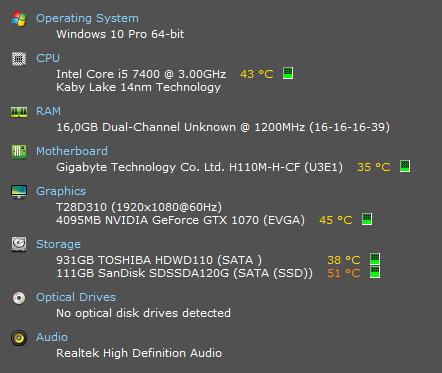Click the green indicator next to CPU temperature
This screenshot has height=373, width=442.
[288, 73]
